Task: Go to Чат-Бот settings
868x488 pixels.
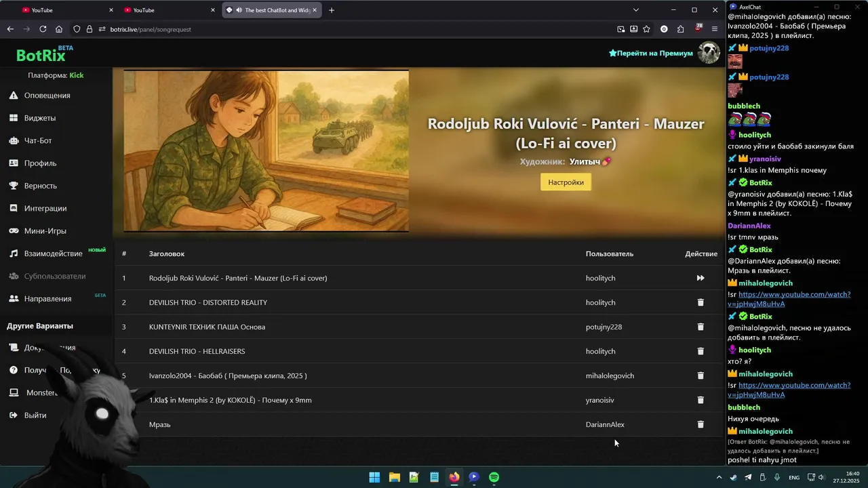Action: pyautogui.click(x=38, y=140)
